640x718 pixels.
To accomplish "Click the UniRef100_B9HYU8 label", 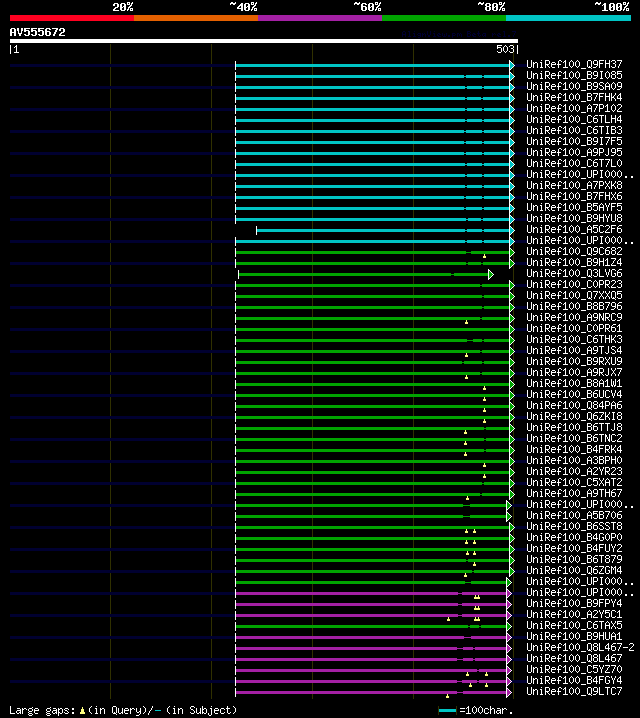I will [574, 218].
